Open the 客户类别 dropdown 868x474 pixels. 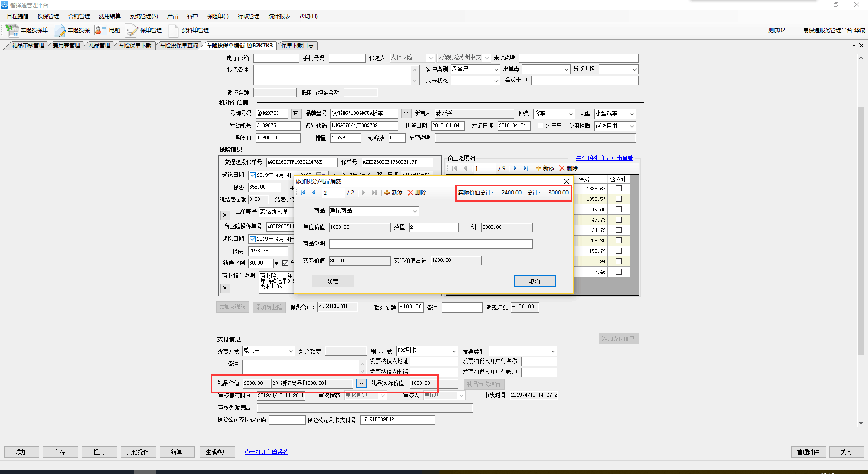pyautogui.click(x=495, y=69)
